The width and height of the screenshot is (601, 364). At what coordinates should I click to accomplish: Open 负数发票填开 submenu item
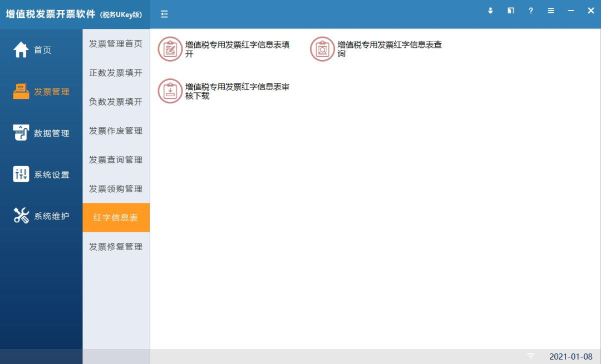click(116, 102)
